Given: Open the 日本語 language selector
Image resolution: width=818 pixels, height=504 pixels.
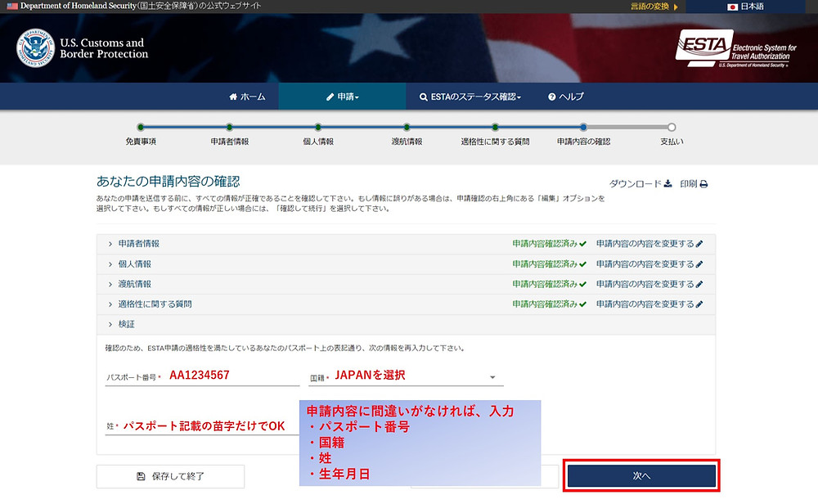Looking at the screenshot, I should coord(746,7).
